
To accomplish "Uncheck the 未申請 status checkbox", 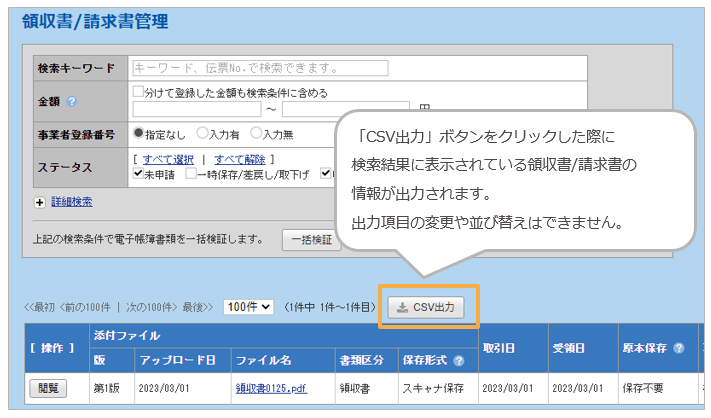I will [x=139, y=173].
